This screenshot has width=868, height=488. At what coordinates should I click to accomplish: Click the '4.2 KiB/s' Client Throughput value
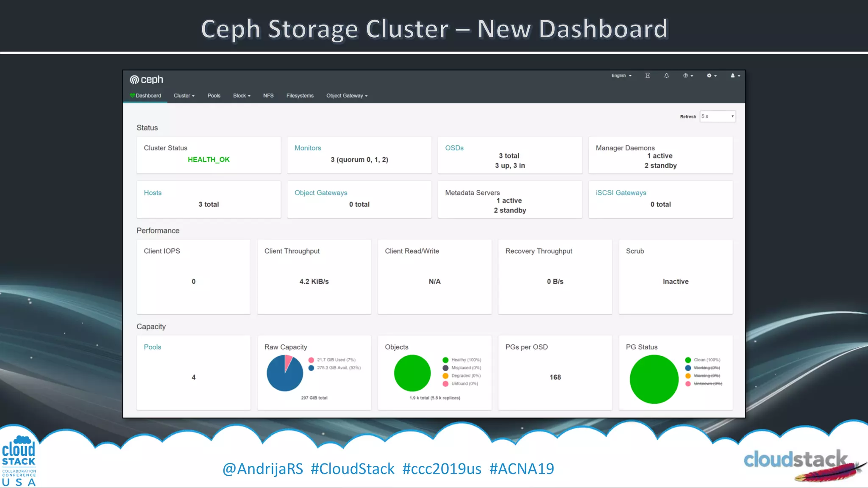click(x=314, y=282)
